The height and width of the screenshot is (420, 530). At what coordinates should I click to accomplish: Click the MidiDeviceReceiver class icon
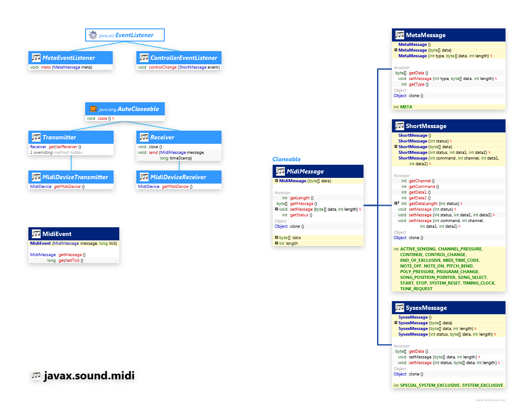(x=144, y=177)
